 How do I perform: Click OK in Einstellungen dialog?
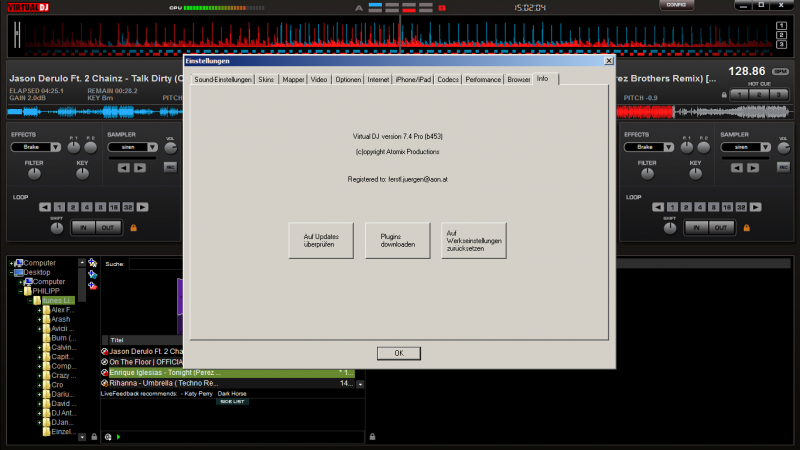[x=399, y=353]
